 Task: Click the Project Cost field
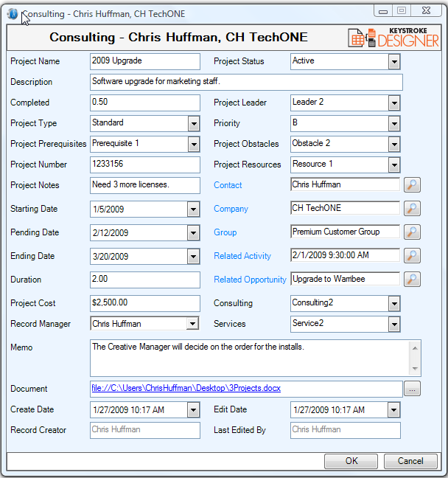(145, 303)
